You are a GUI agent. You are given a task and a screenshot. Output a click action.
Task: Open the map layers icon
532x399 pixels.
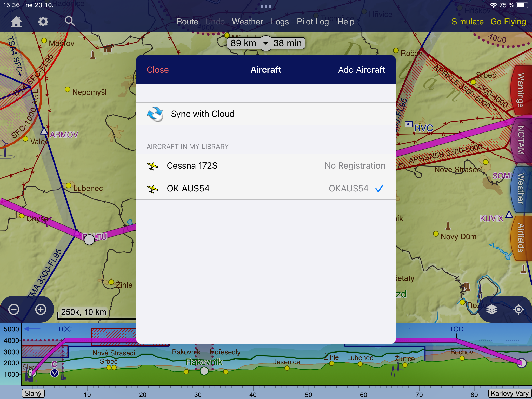point(491,309)
